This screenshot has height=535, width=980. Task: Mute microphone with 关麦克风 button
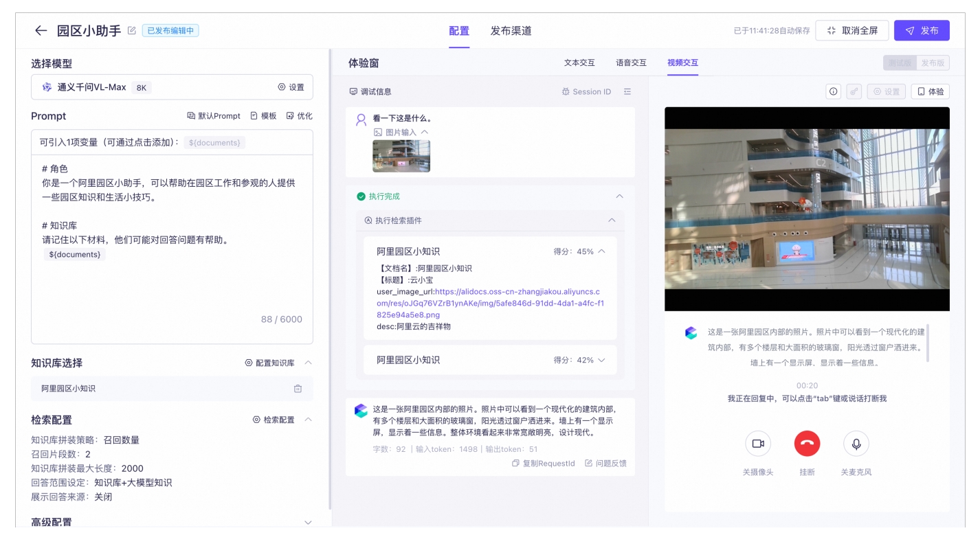point(856,444)
